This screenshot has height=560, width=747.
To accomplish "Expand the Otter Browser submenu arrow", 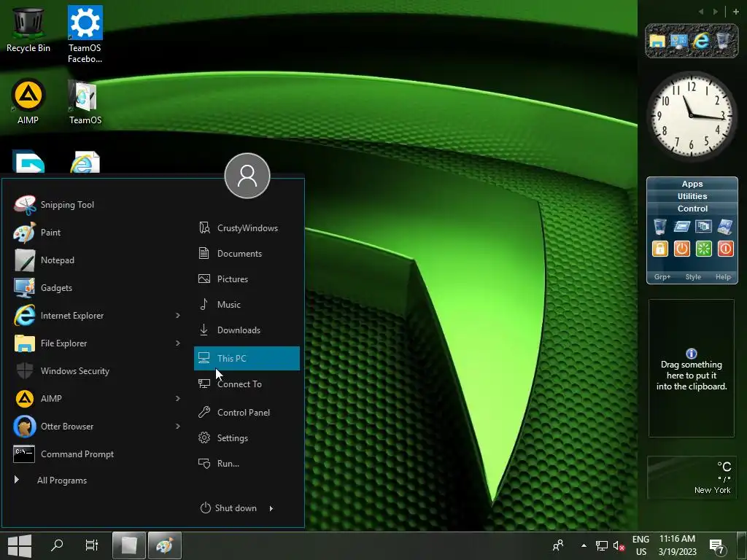I will 178,426.
